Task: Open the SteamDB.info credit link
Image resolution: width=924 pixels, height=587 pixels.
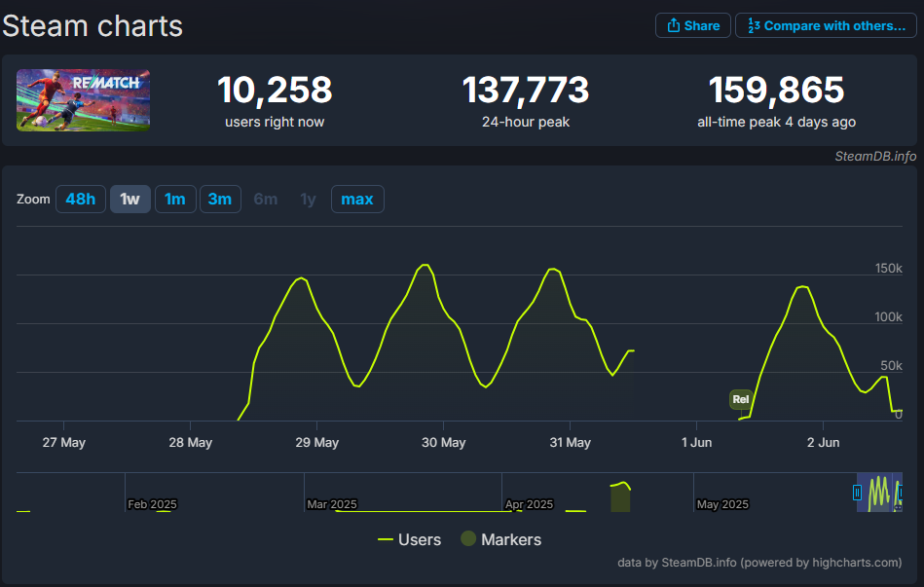Action: (x=875, y=156)
